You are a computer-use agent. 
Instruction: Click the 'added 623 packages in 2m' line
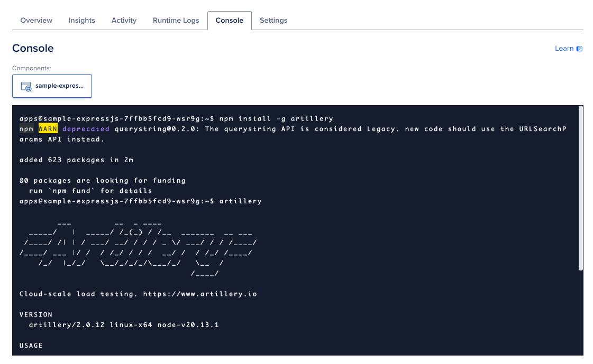point(76,160)
